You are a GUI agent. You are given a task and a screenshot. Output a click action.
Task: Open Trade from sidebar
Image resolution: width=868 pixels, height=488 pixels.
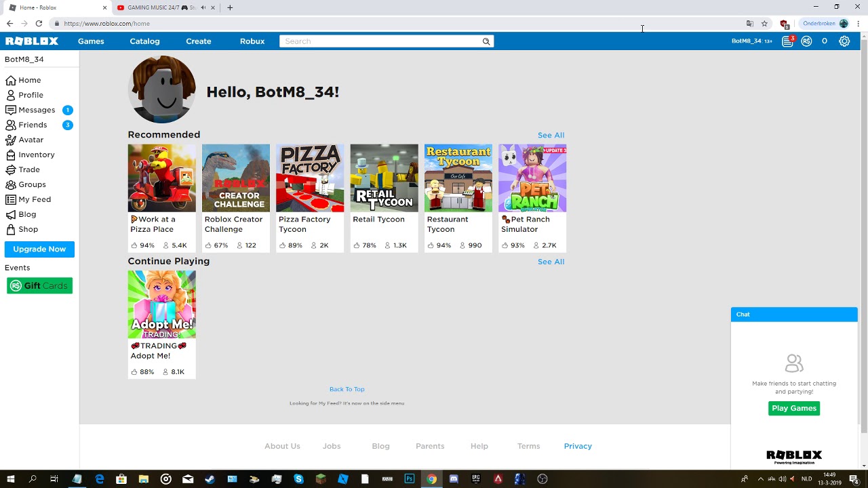23,169
